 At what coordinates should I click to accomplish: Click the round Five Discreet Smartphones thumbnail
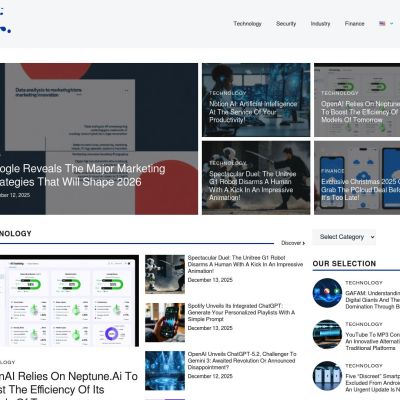point(327,376)
